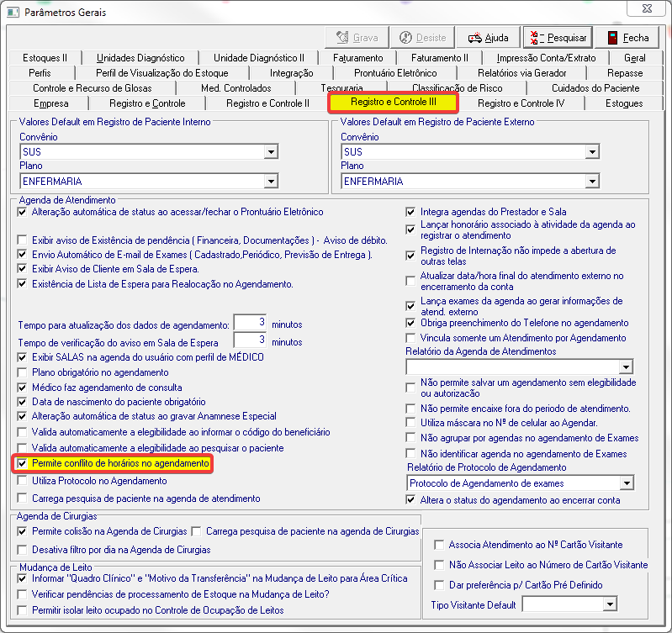Enable Vincula somente um Atendimento por Agendamento
The image size is (672, 633).
[x=410, y=338]
